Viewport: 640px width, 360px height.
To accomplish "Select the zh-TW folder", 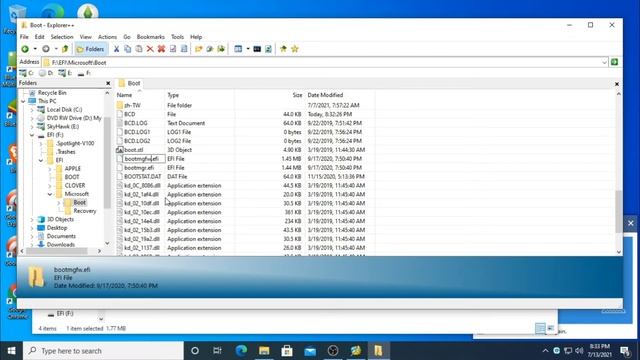I will [132, 105].
